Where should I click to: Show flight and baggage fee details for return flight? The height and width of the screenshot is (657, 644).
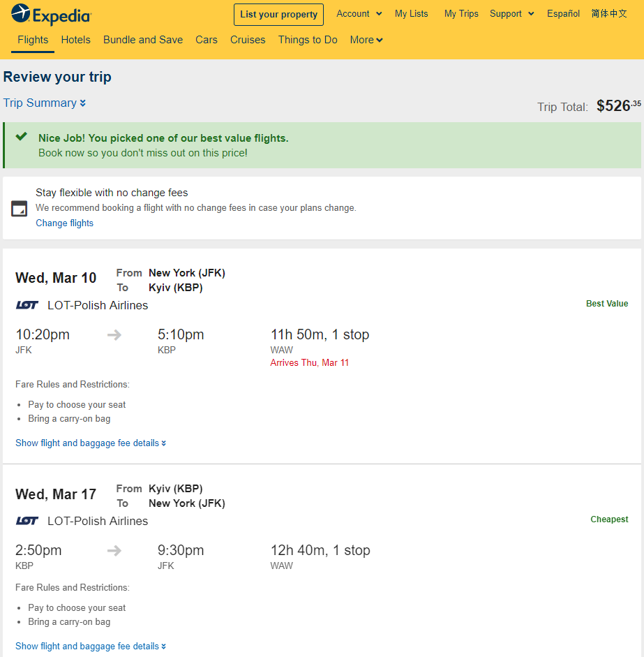coord(91,646)
